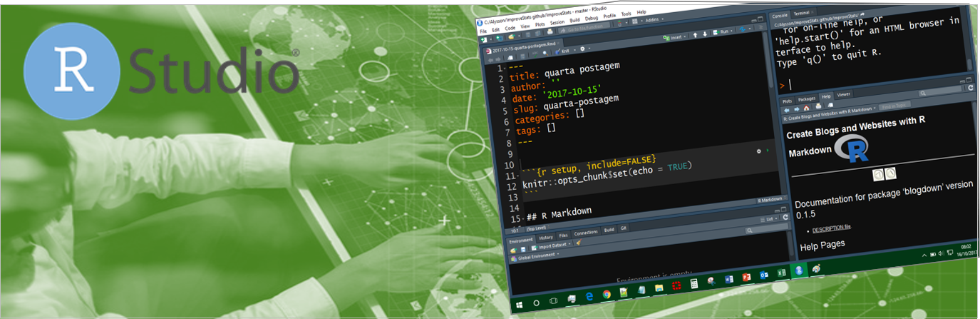Open PowerPoint from the taskbar
The width and height of the screenshot is (980, 319).
pos(746,277)
